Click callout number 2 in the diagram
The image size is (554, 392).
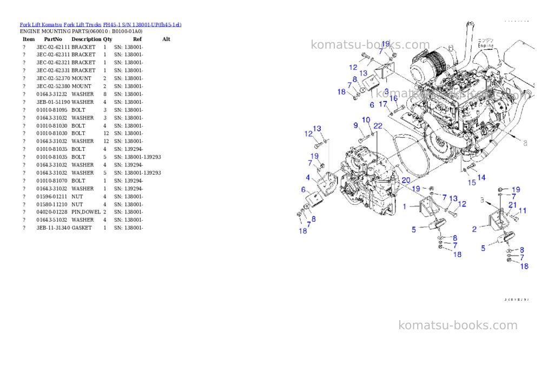coord(474,230)
